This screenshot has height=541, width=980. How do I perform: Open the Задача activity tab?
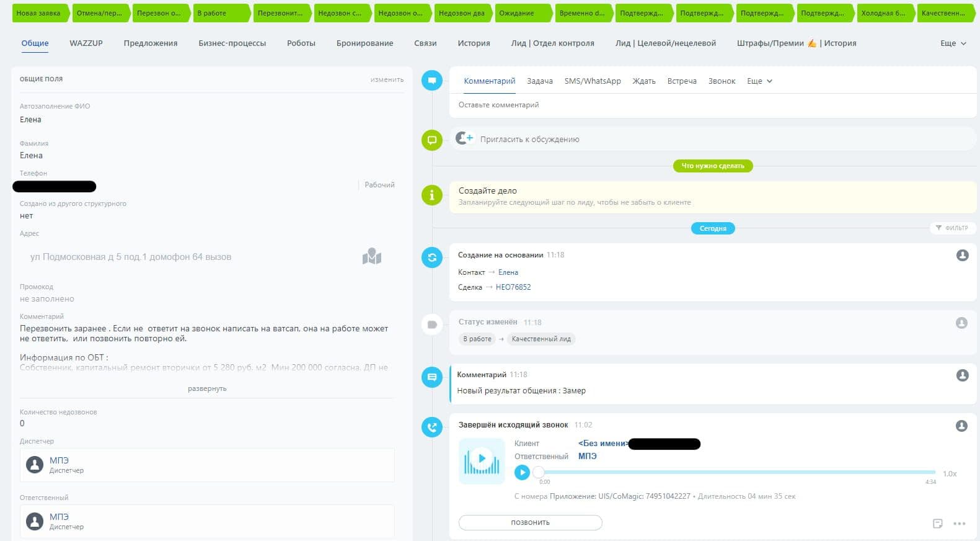(x=540, y=81)
